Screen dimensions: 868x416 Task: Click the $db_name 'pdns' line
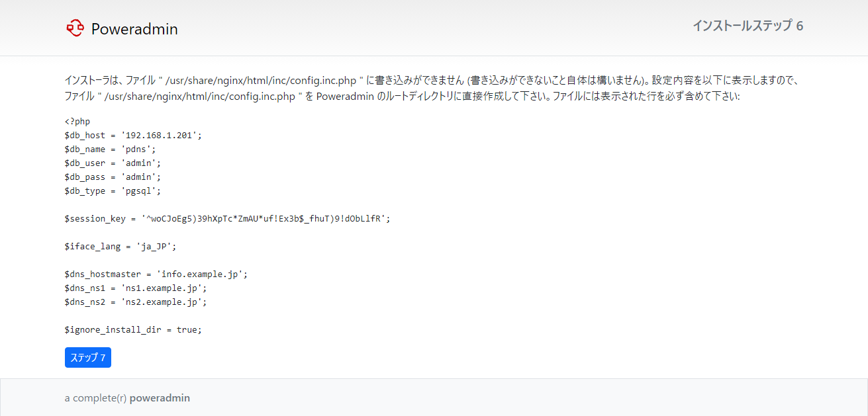(x=110, y=149)
